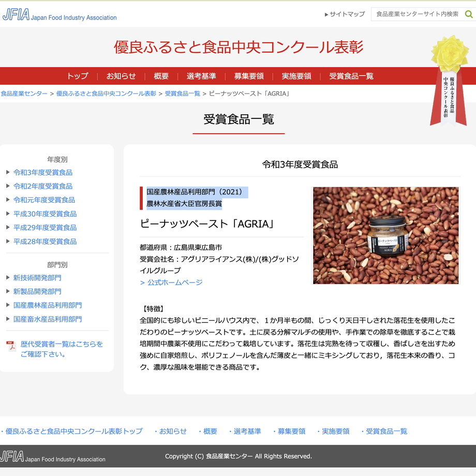Click the Copyright 食品産業センター footer text
This screenshot has width=476, height=476.
(239, 456)
